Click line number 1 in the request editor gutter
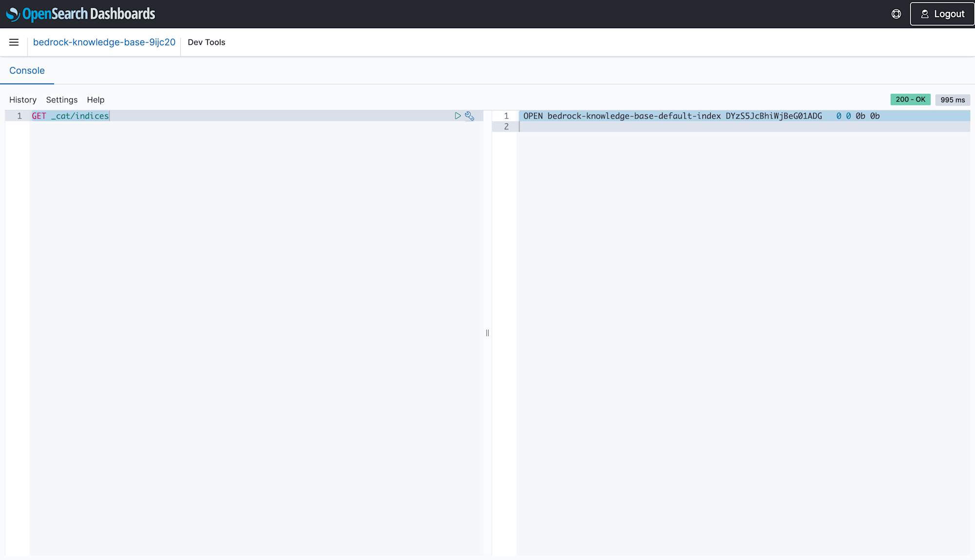This screenshot has height=560, width=975. point(19,116)
